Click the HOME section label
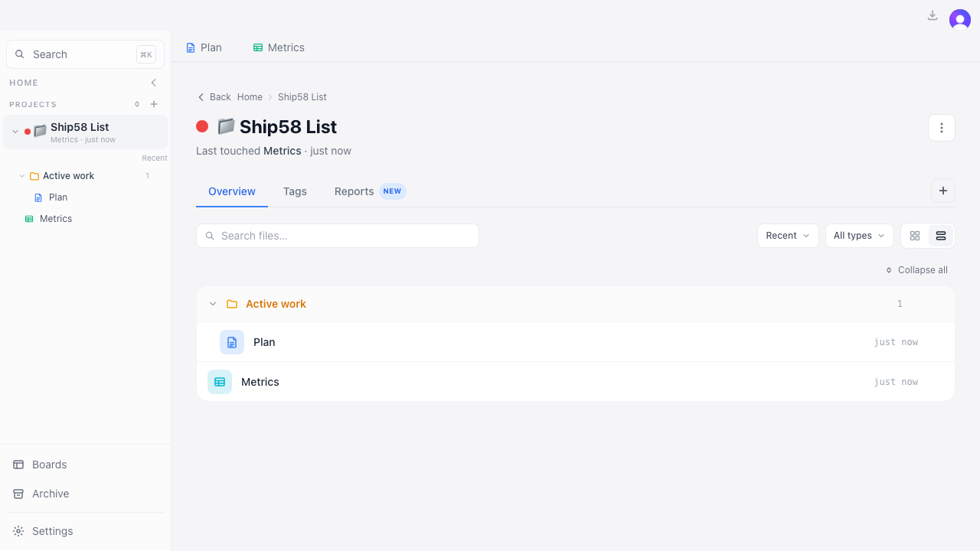The width and height of the screenshot is (980, 551). coord(24,83)
